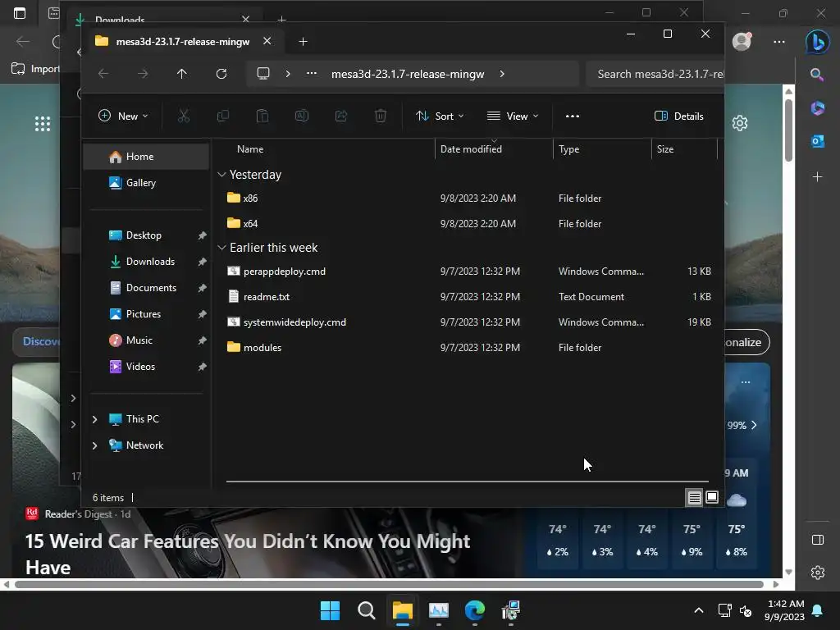Click the Delete trash can icon
840x630 pixels.
381,116
